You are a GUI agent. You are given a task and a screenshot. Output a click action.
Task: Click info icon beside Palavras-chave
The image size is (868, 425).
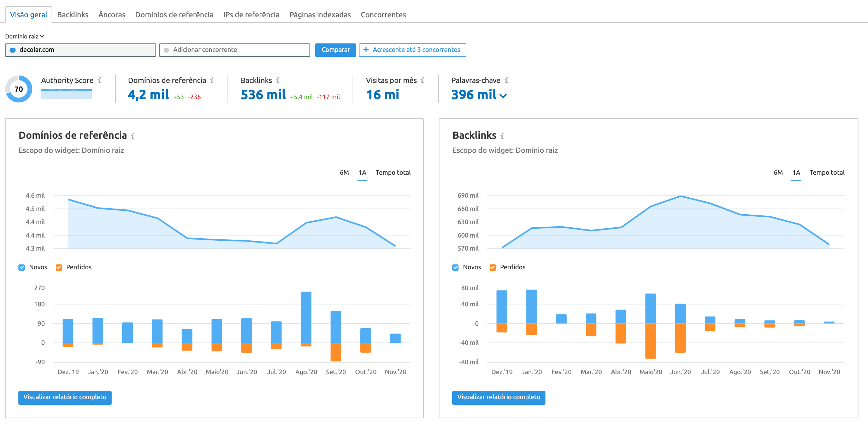(507, 80)
